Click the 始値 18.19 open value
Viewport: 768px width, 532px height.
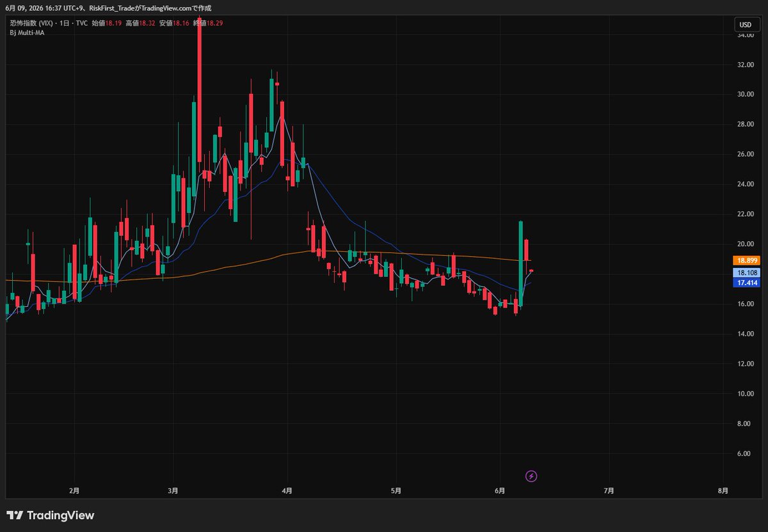(108, 23)
